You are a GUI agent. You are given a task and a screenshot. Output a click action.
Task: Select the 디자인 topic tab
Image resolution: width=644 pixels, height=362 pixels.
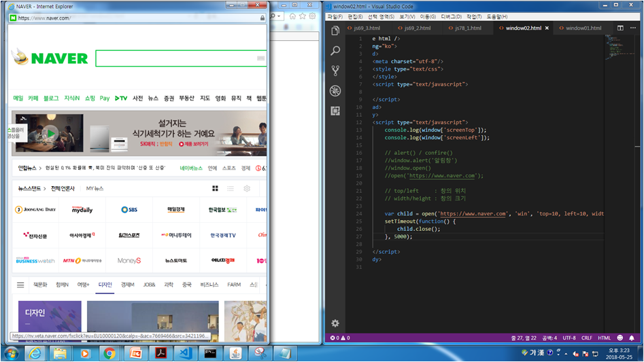point(105,285)
